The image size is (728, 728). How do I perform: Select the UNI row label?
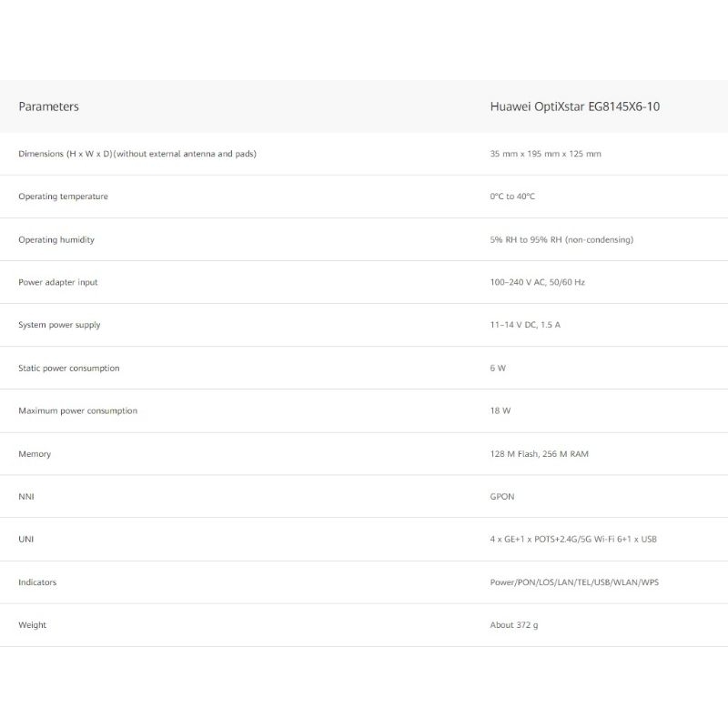point(26,540)
